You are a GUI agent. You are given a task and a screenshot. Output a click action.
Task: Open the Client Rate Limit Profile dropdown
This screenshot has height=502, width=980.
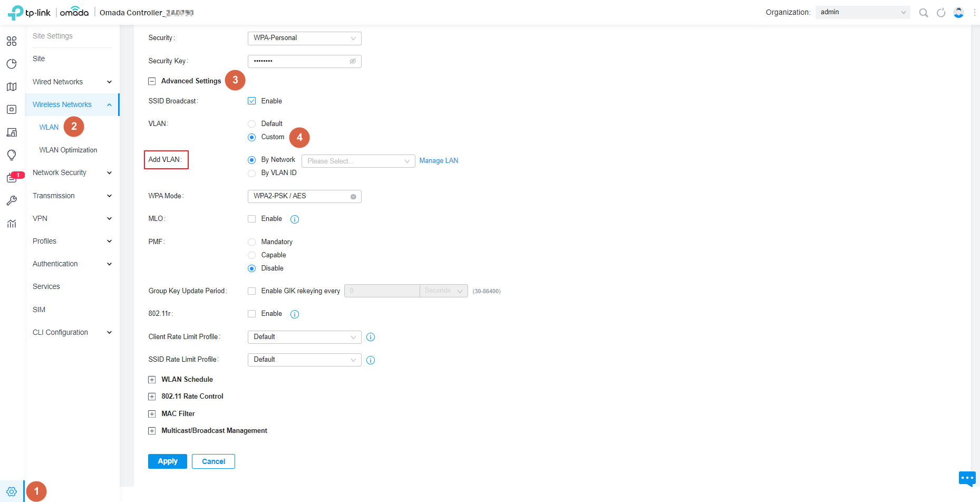point(305,337)
